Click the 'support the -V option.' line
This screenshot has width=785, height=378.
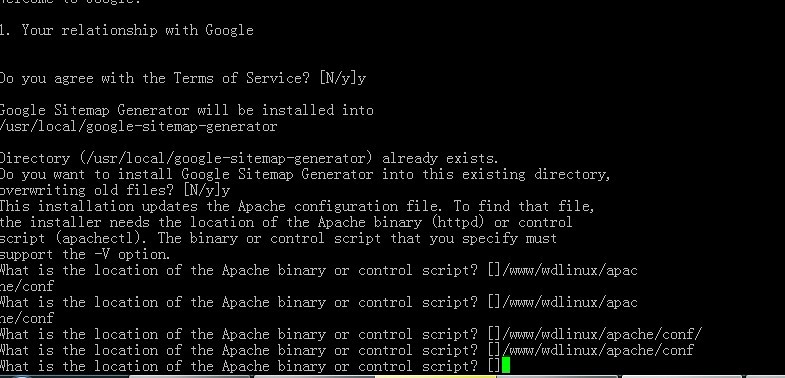pyautogui.click(x=85, y=254)
